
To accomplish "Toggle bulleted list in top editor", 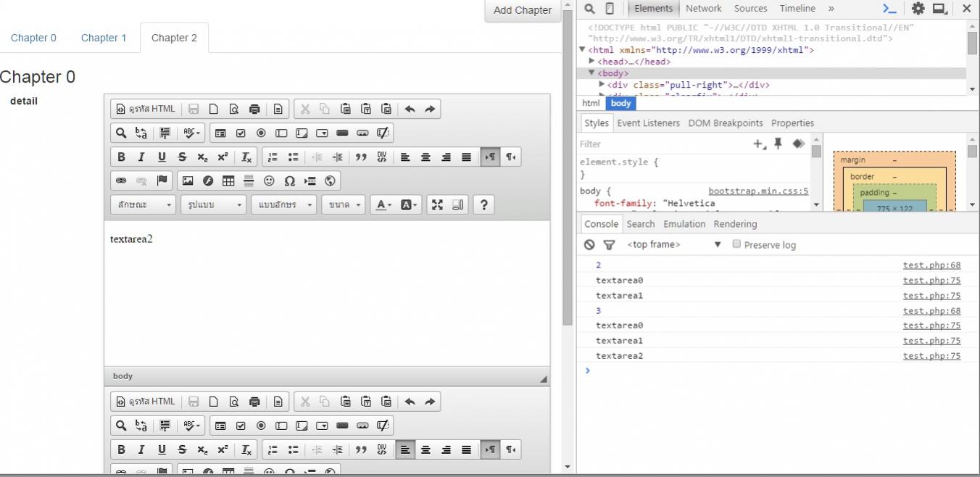I will (293, 157).
